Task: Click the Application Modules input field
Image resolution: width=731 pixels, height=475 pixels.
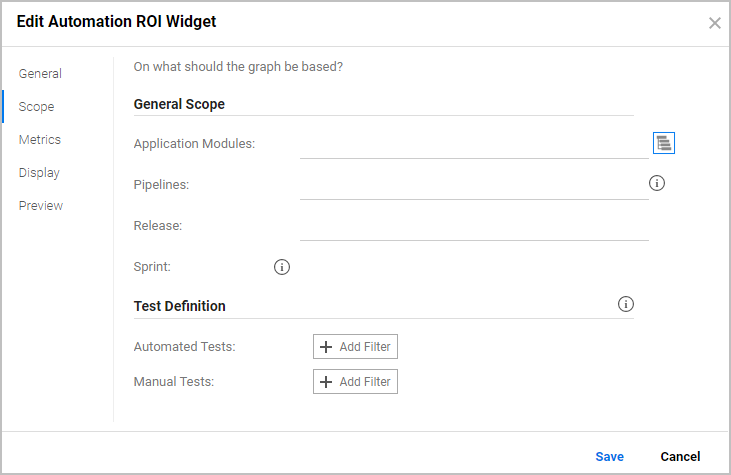Action: [x=473, y=144]
